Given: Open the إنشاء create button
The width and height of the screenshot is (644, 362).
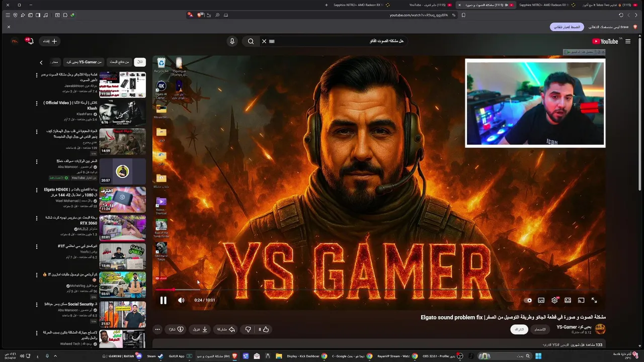Looking at the screenshot, I should tap(50, 41).
